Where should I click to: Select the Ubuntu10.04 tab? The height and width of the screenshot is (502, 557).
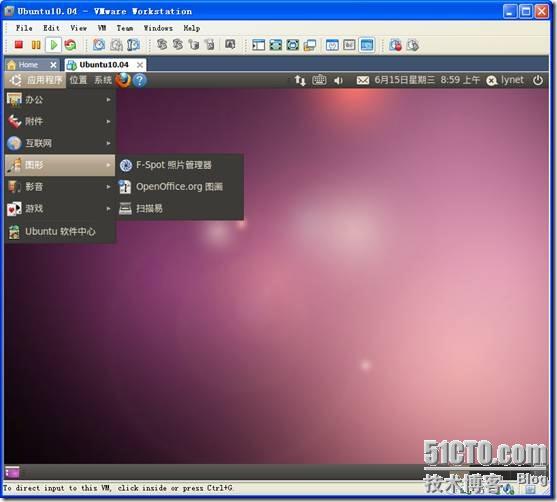point(104,65)
